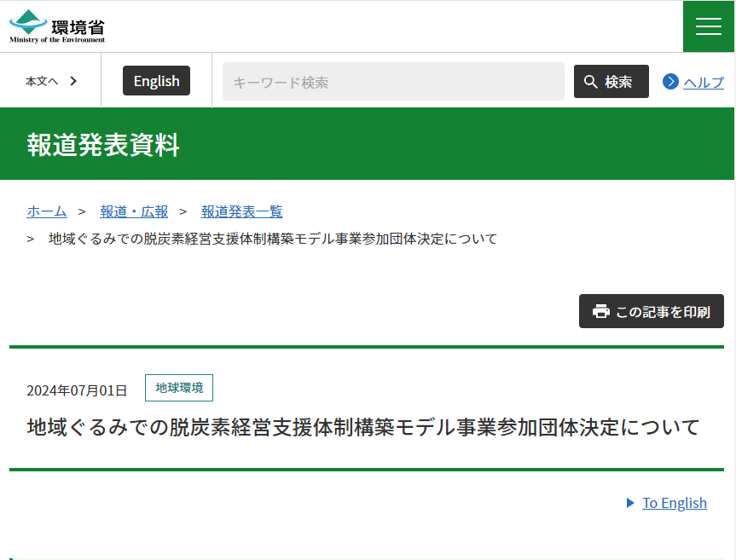The image size is (736, 560).
Task: Open 報道・広報 from the breadcrumb trail
Action: [x=134, y=211]
